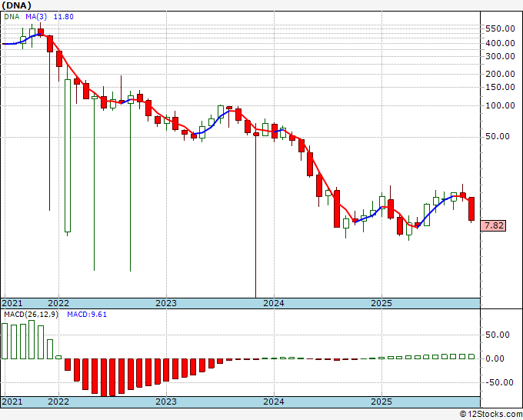Click the 2024 label on price chart timeline
Viewport: 523px width, 420px height.
click(x=274, y=303)
